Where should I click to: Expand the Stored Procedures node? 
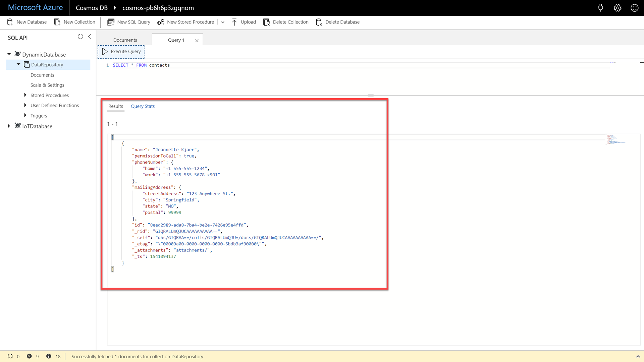coord(25,95)
